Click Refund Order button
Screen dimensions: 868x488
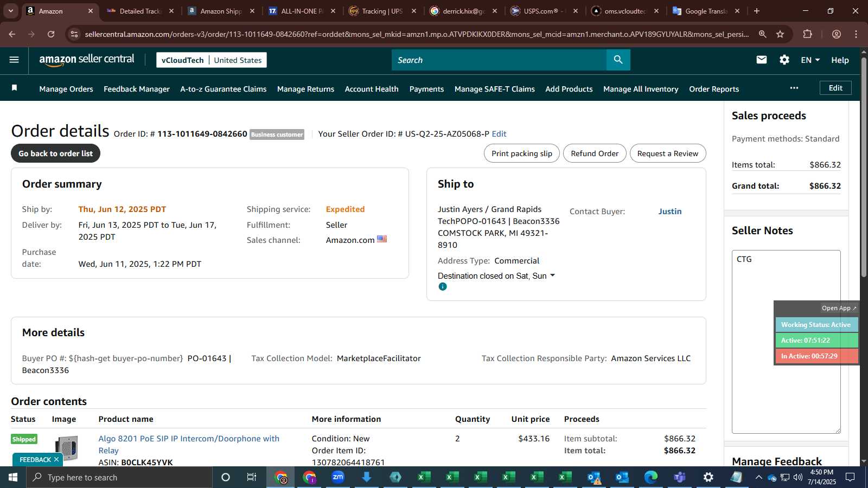[595, 153]
